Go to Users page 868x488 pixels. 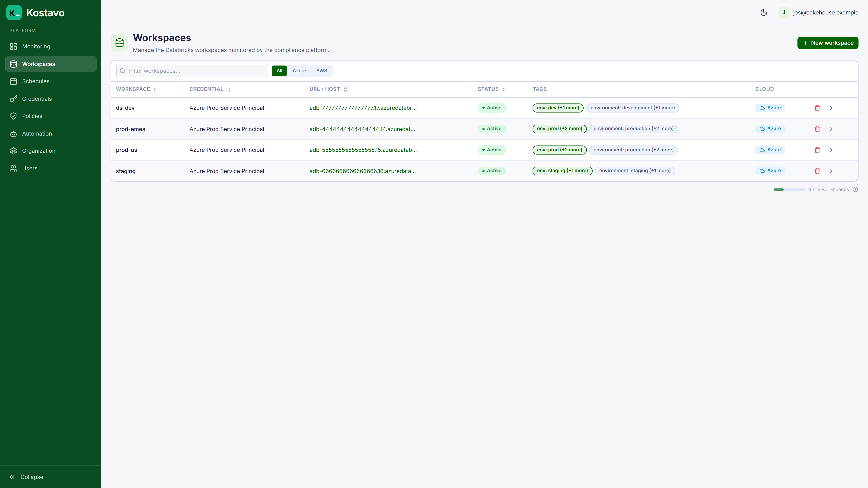pyautogui.click(x=51, y=168)
